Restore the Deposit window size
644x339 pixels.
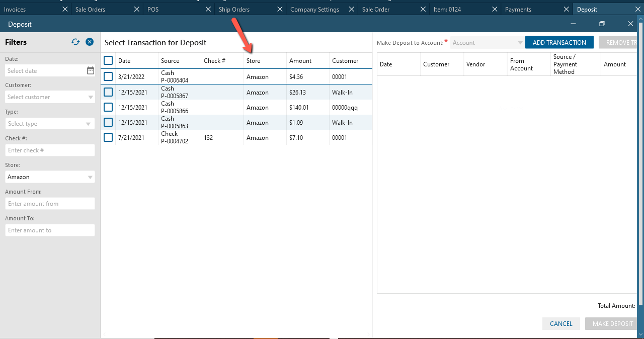tap(602, 24)
